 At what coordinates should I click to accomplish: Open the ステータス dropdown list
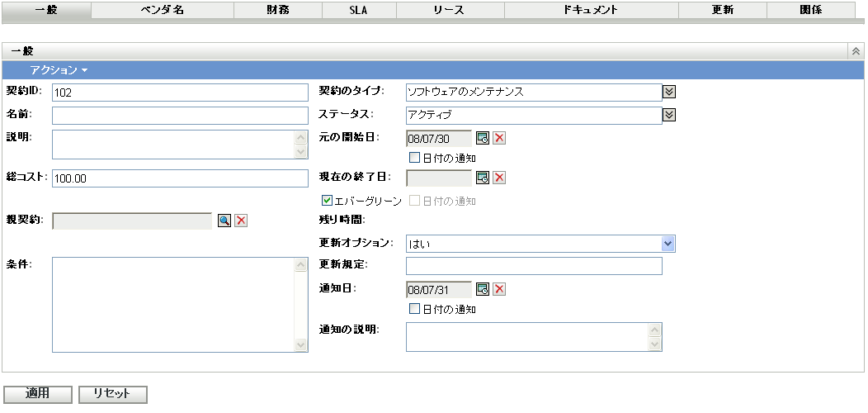coord(669,115)
